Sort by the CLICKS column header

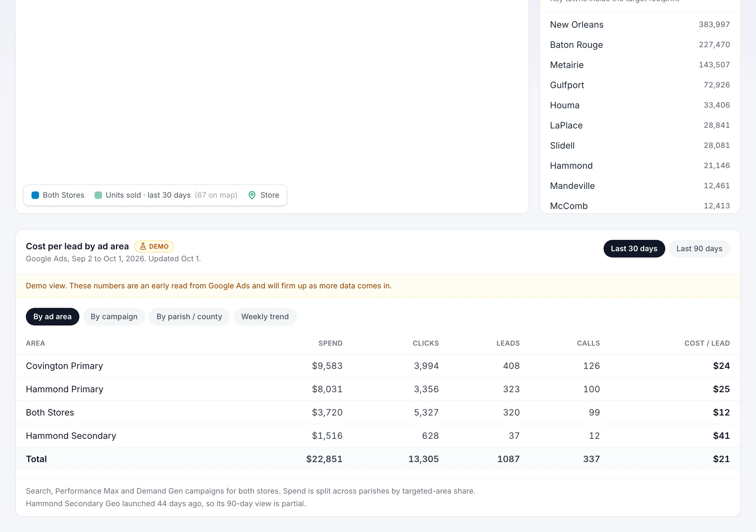pos(426,343)
